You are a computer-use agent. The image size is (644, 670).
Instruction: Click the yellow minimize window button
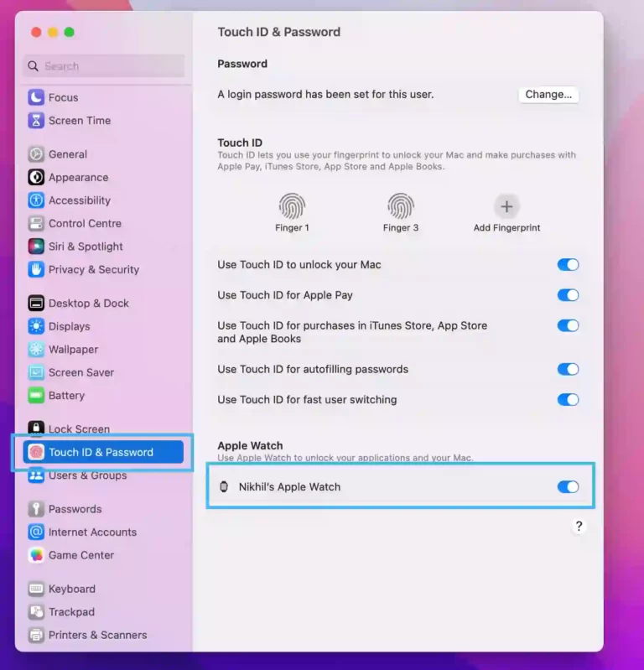53,32
